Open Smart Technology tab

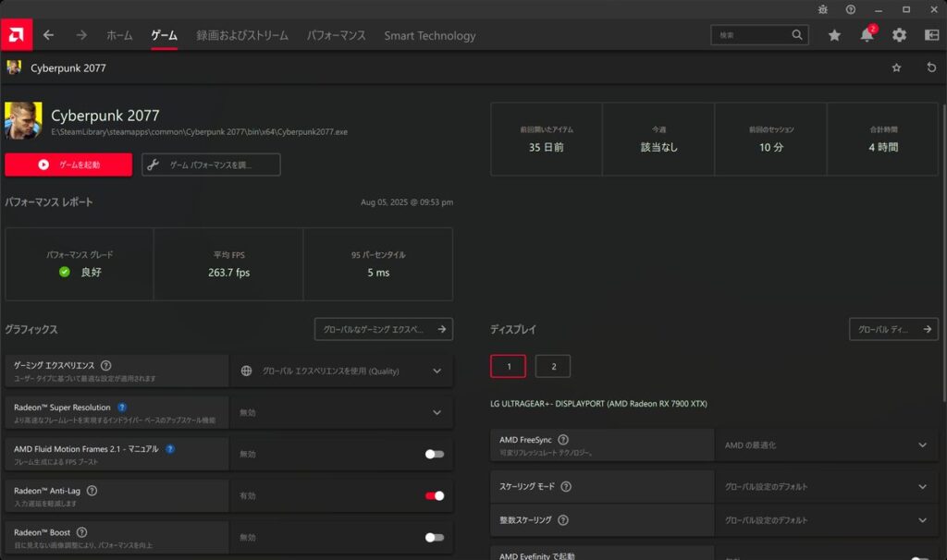(x=430, y=36)
